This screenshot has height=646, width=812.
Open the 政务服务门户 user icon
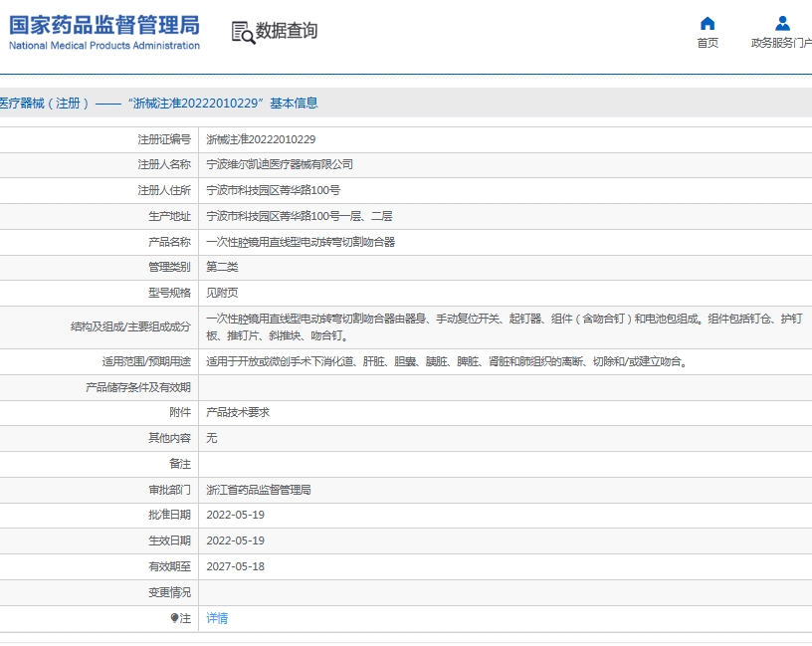pyautogui.click(x=782, y=23)
